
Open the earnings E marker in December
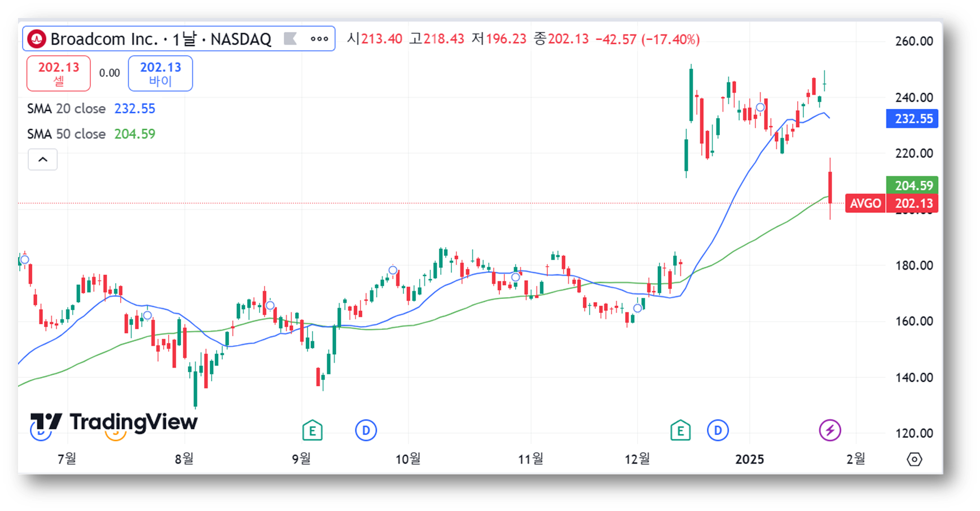(680, 431)
